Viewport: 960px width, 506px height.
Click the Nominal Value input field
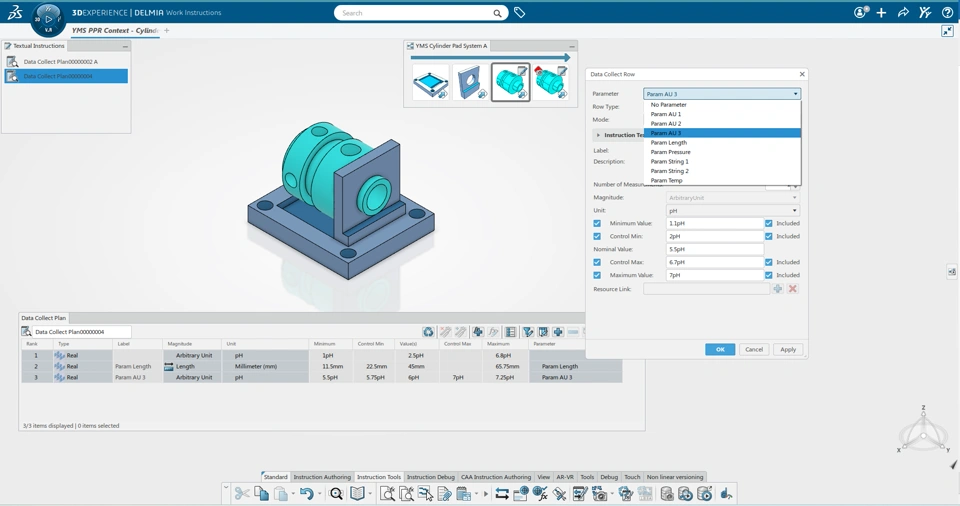coord(714,249)
